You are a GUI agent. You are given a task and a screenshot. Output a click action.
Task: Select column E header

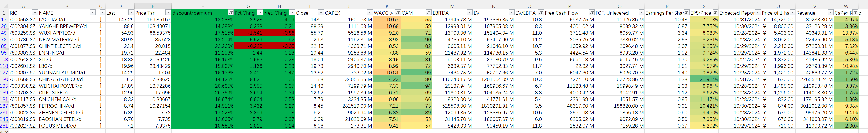point(153,6)
